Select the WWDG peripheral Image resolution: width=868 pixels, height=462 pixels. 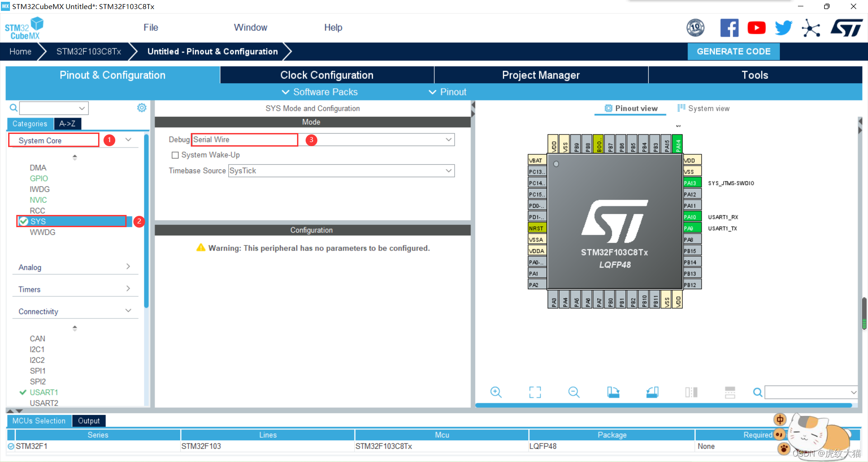42,232
